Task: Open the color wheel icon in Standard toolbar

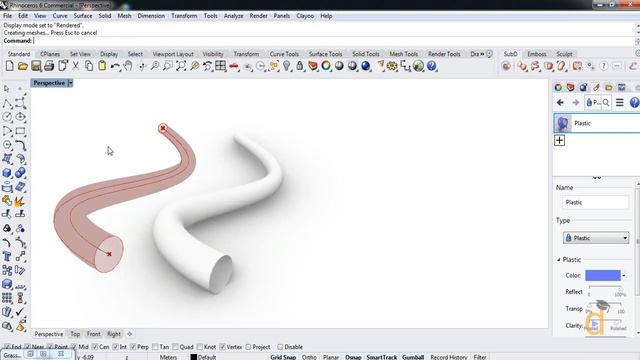Action: click(x=326, y=66)
